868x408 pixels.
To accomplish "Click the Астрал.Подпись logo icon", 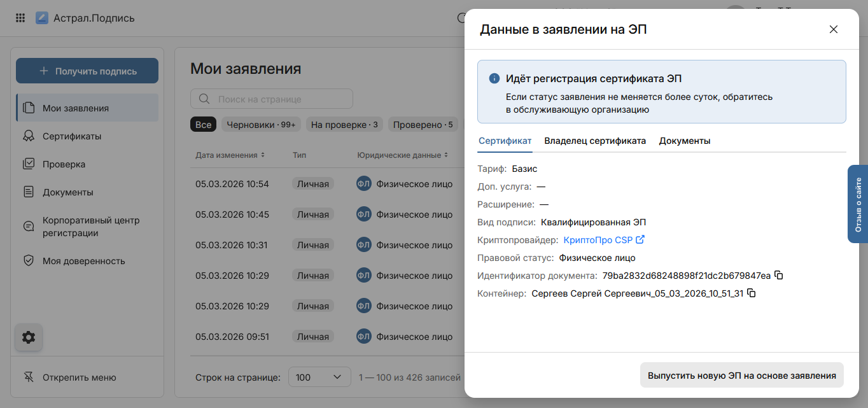I will [42, 18].
